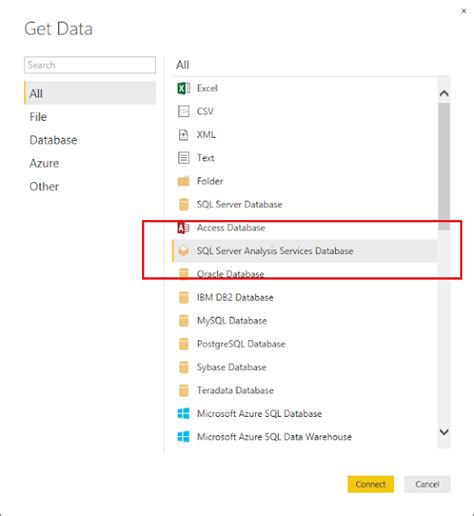The width and height of the screenshot is (474, 516).
Task: Cancel the Get Data dialog
Action: pyautogui.click(x=427, y=484)
